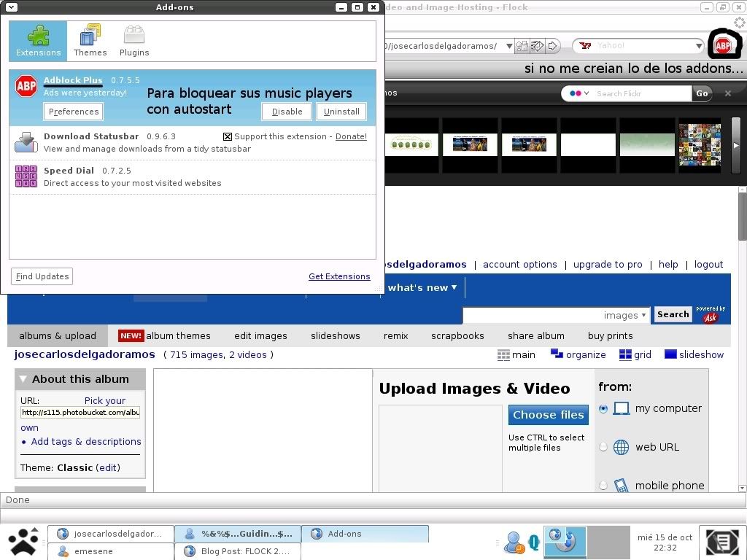Open the Flickr source dropdown in media bar
Viewport: 747px width, 560px height.
(x=578, y=93)
